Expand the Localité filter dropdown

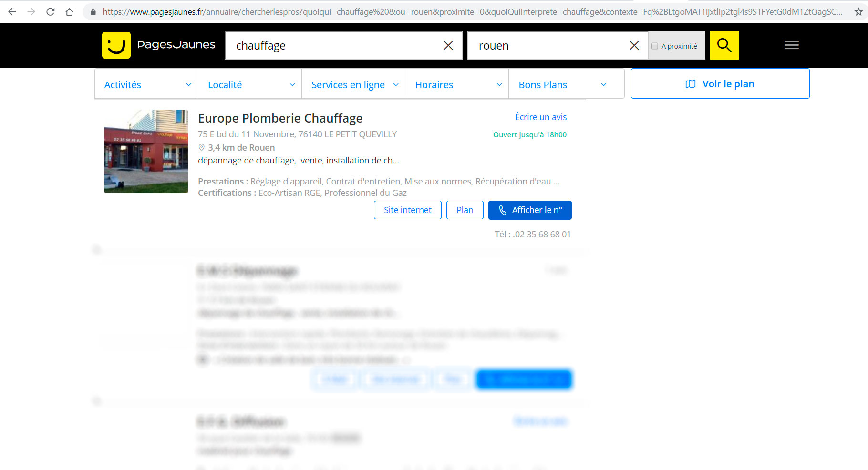pos(250,84)
